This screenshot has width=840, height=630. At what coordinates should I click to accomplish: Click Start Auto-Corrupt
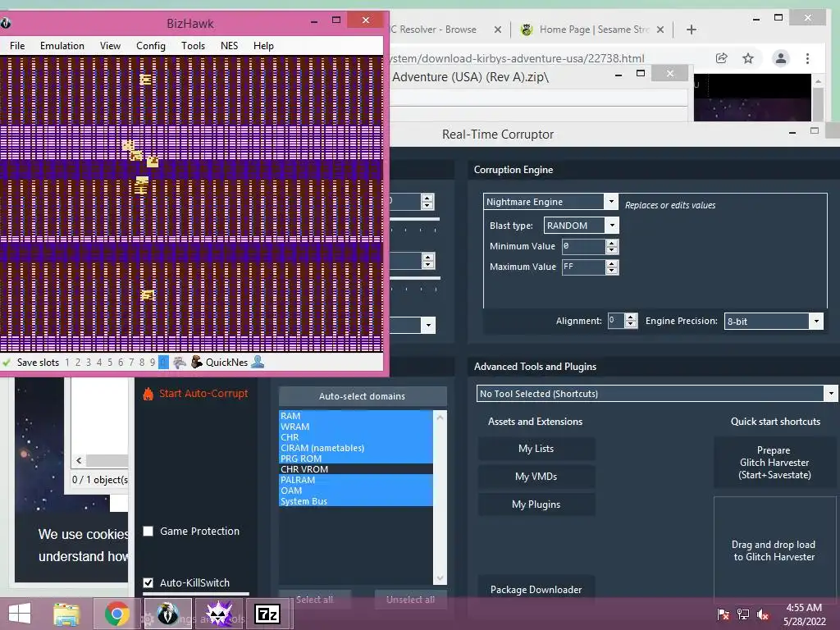point(203,394)
